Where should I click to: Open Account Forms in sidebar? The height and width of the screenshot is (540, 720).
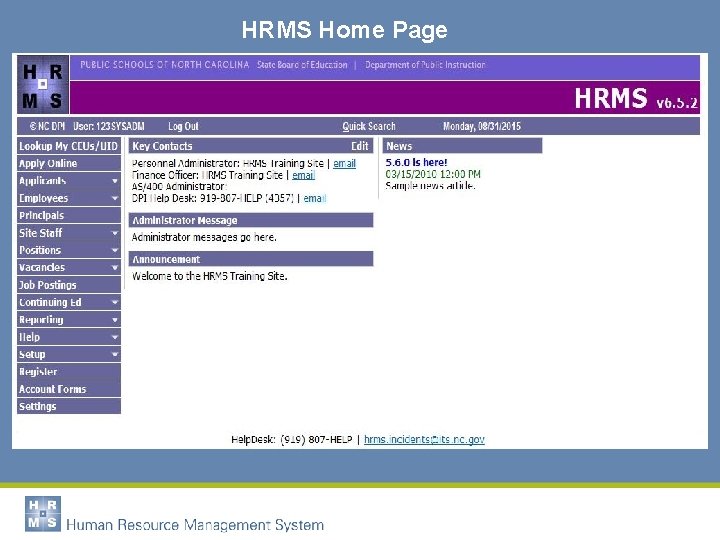click(69, 389)
